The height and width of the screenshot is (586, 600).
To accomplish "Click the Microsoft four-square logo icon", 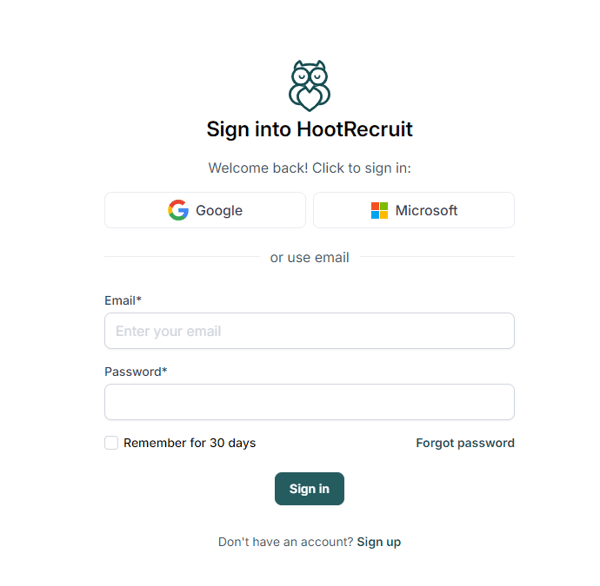I will 380,210.
